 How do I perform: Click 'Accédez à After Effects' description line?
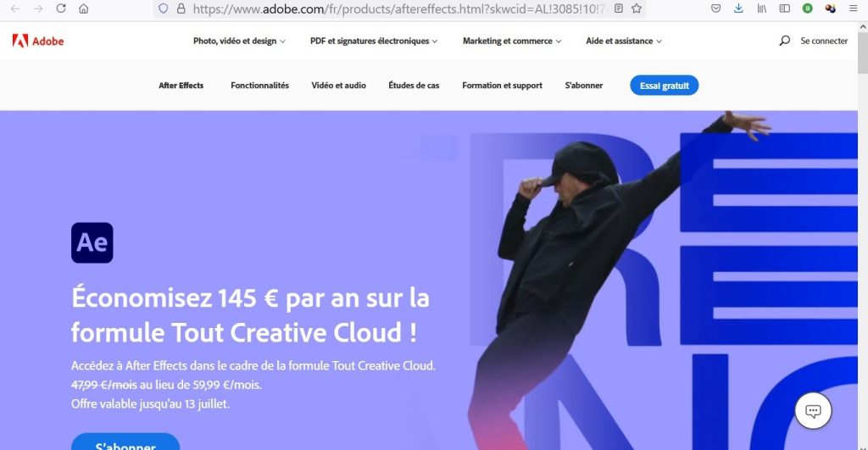(253, 366)
